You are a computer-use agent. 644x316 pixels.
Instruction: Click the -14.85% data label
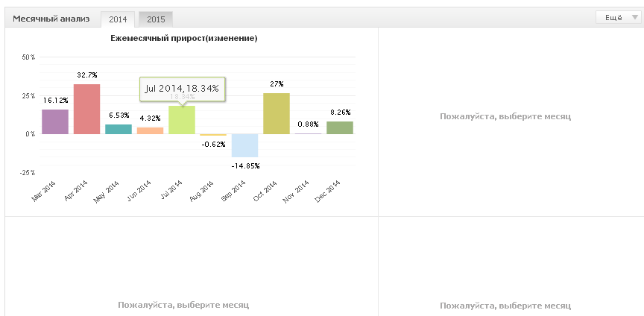(x=245, y=166)
